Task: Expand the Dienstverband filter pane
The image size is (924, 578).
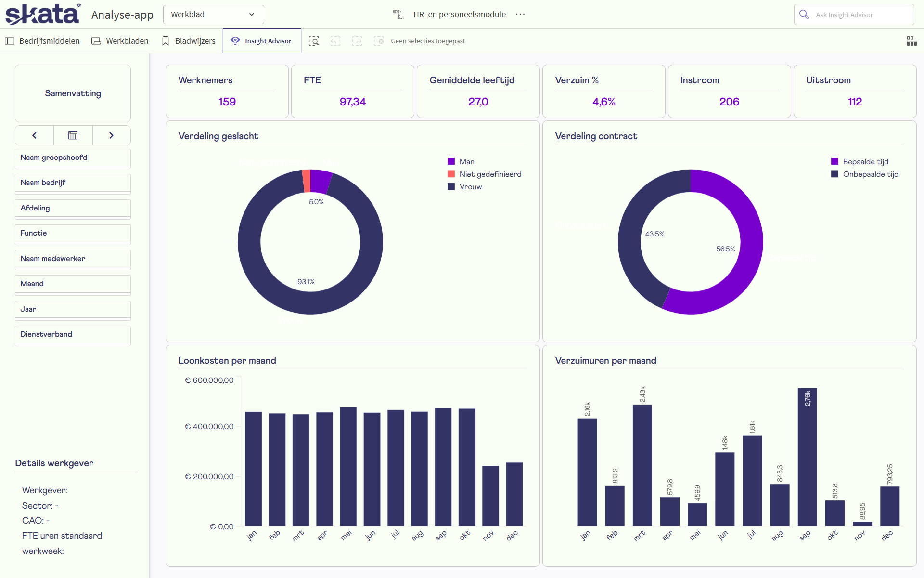Action: 73,334
